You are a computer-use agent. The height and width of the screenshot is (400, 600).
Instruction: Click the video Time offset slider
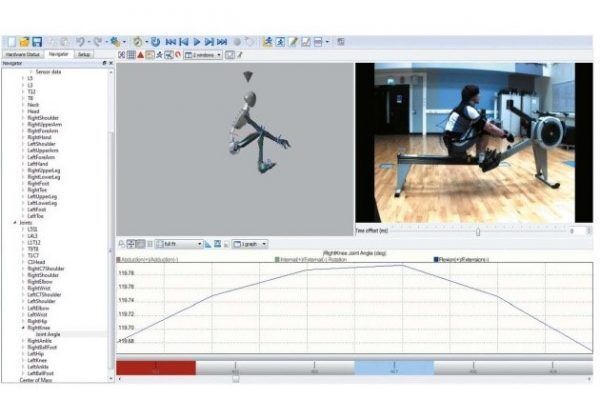(x=477, y=231)
